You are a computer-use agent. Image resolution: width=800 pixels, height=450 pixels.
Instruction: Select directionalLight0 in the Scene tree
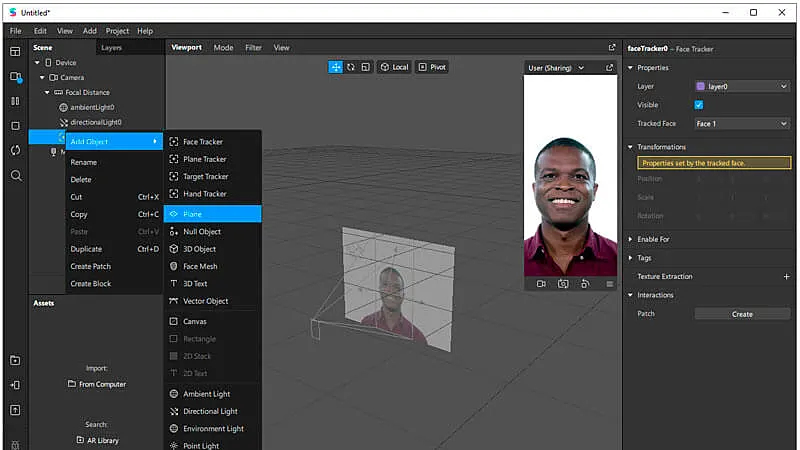tap(95, 122)
